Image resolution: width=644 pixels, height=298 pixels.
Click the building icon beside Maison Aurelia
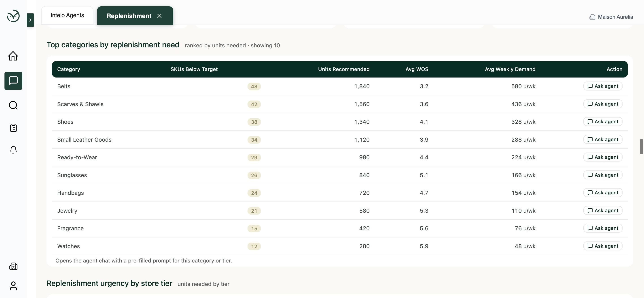click(592, 17)
